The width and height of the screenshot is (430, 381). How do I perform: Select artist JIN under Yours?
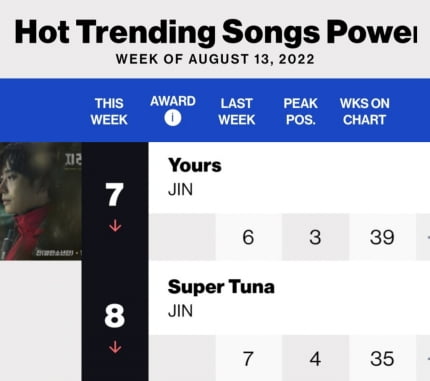coord(180,190)
